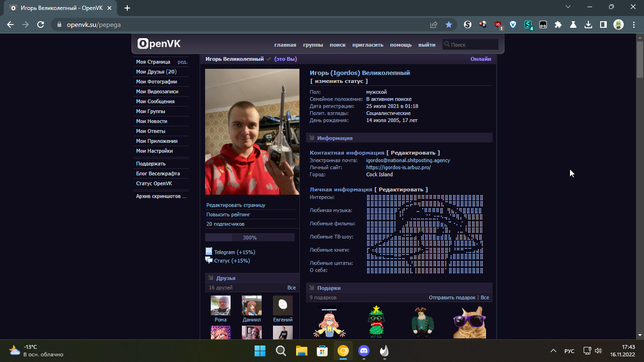Click the share page icon in address bar
The height and width of the screenshot is (362, 644).
point(433,25)
